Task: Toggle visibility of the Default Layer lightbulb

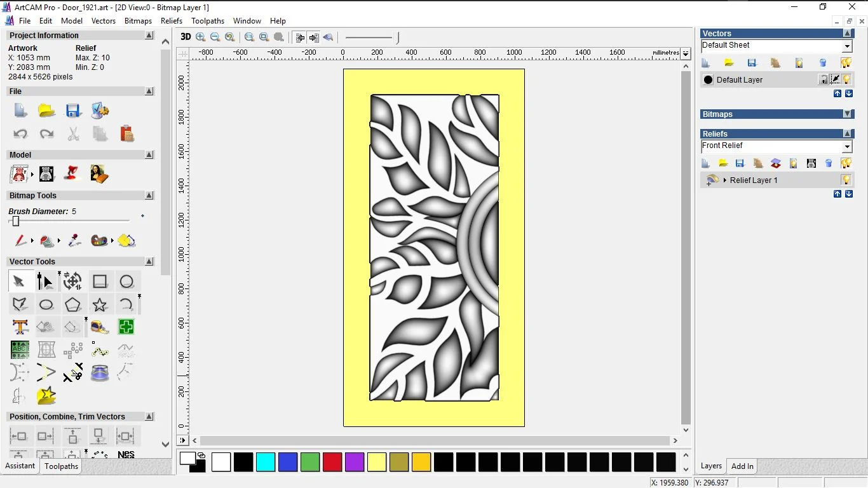Action: (x=847, y=79)
